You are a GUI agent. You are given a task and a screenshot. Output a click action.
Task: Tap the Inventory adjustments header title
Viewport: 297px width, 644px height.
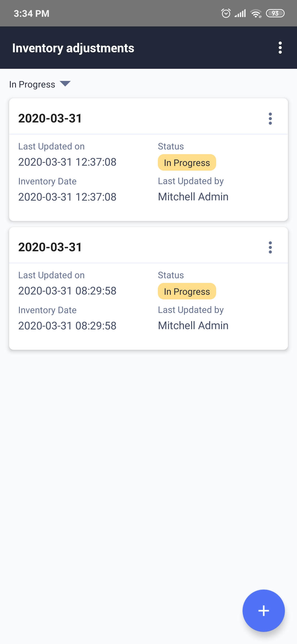73,48
